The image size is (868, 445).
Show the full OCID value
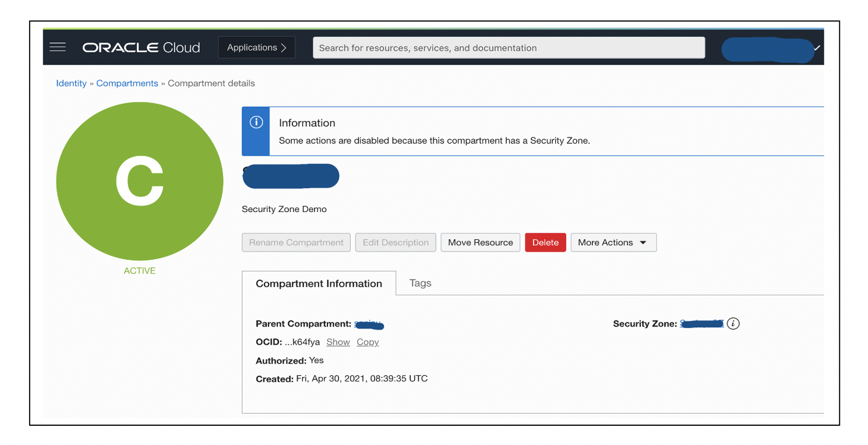[338, 342]
